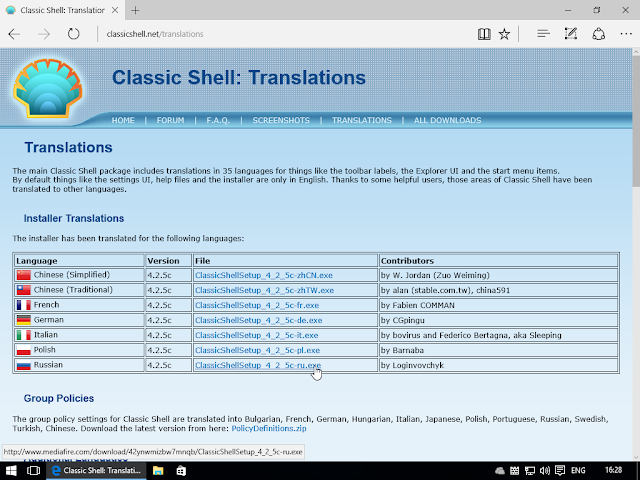Click the address bar URL field

point(286,34)
